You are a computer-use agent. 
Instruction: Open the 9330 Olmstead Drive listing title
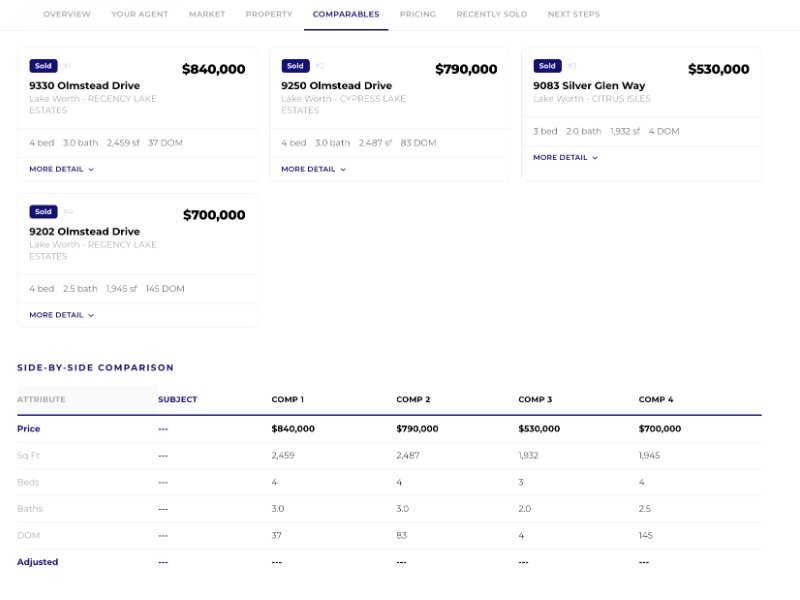point(84,86)
